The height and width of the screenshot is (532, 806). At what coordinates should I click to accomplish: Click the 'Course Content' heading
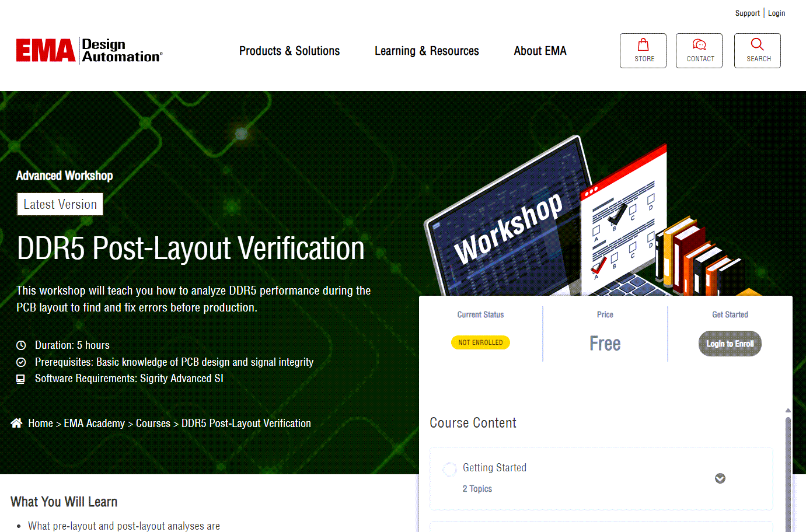tap(473, 423)
